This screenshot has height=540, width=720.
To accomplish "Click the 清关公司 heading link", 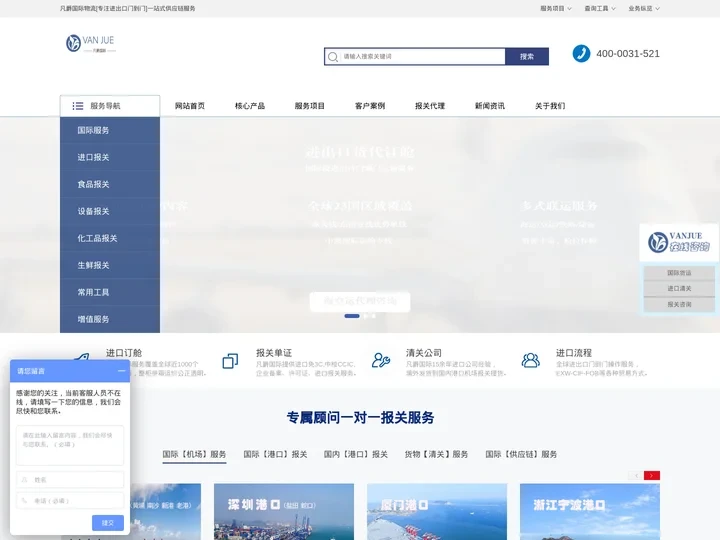I will coord(424,353).
